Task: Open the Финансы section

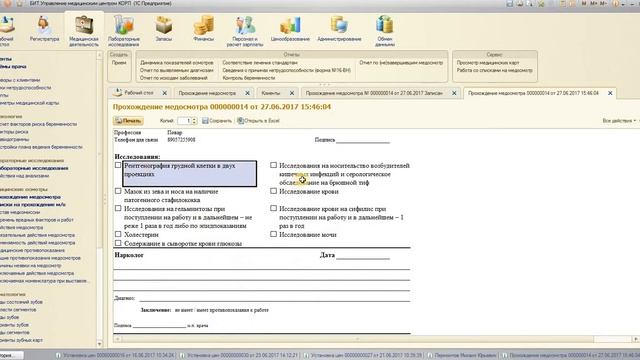Action: pyautogui.click(x=203, y=29)
